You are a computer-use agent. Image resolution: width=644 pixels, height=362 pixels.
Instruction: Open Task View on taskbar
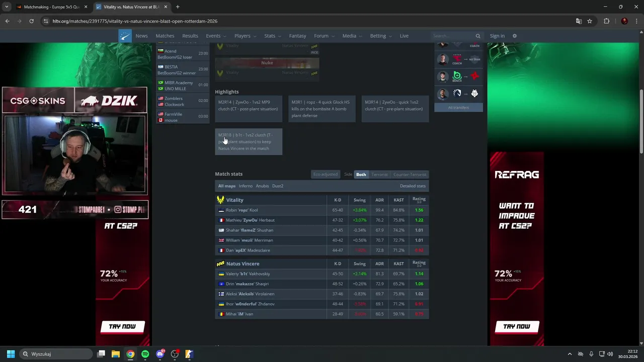click(x=101, y=354)
